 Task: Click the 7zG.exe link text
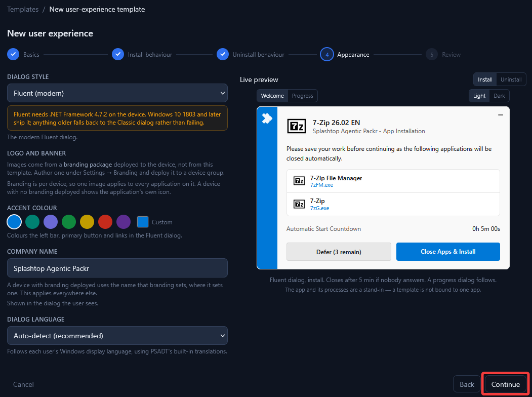click(319, 208)
